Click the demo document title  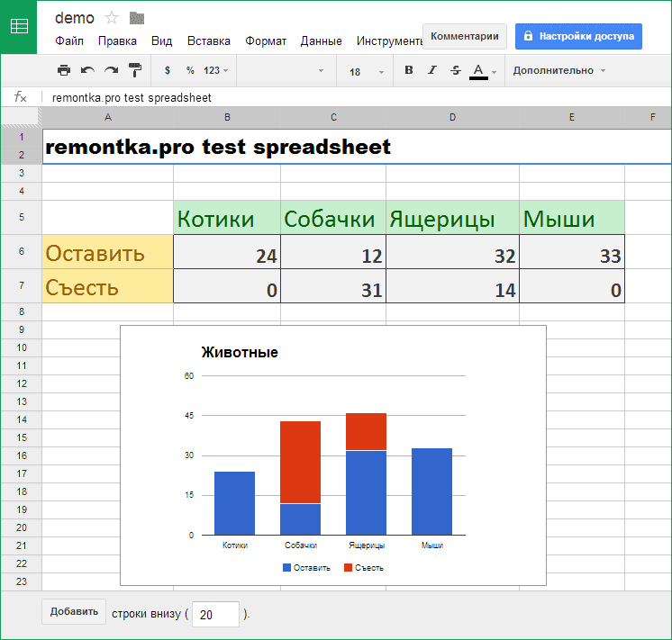pos(75,18)
